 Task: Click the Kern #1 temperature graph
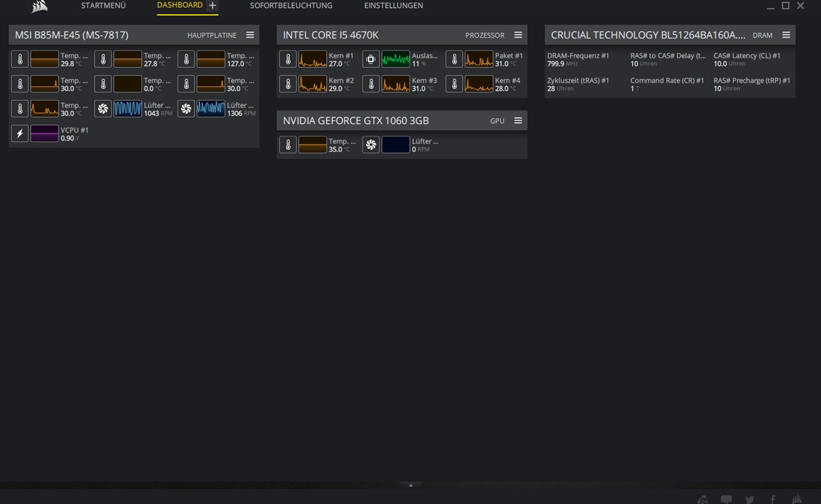[x=313, y=59]
